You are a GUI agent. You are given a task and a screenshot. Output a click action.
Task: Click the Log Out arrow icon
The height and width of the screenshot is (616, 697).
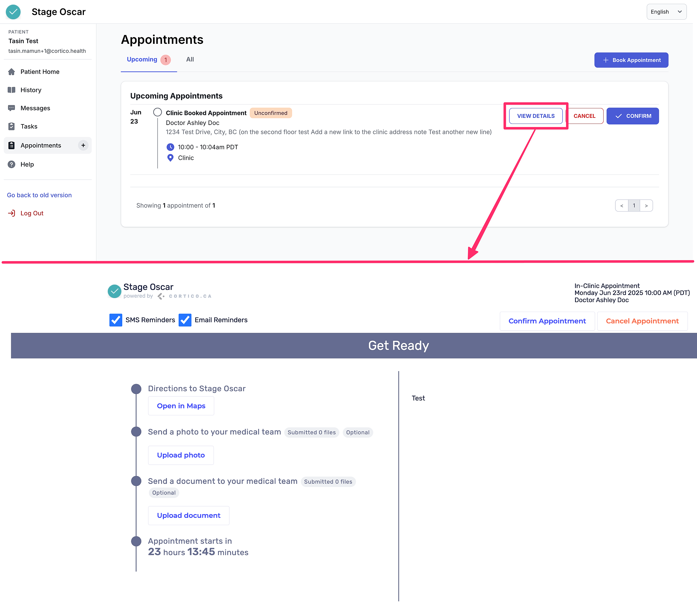[x=12, y=213]
